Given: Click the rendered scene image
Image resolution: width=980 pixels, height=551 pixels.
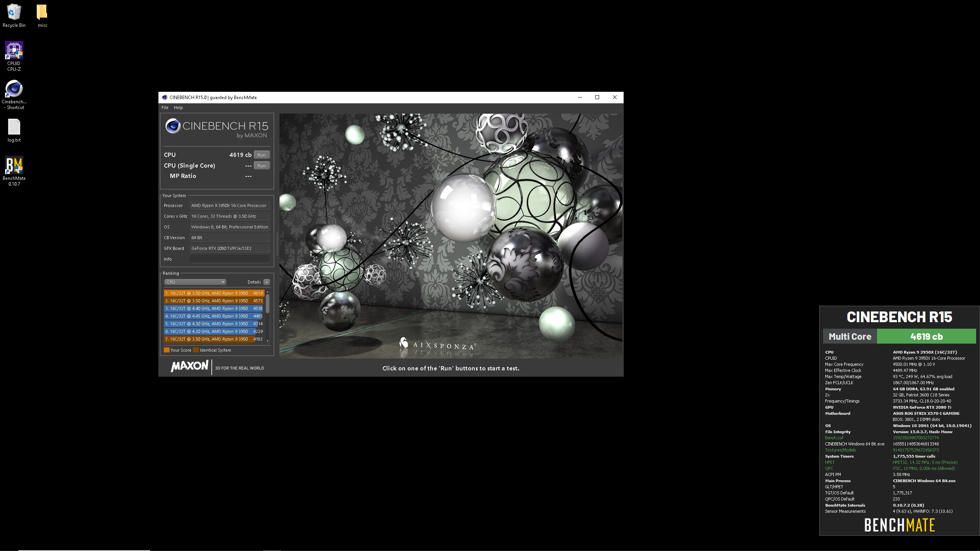Looking at the screenshot, I should tap(451, 236).
